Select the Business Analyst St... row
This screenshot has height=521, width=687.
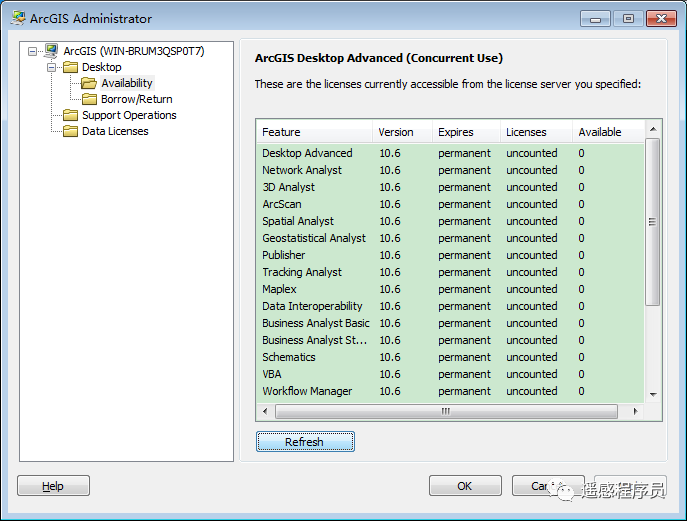(x=450, y=340)
